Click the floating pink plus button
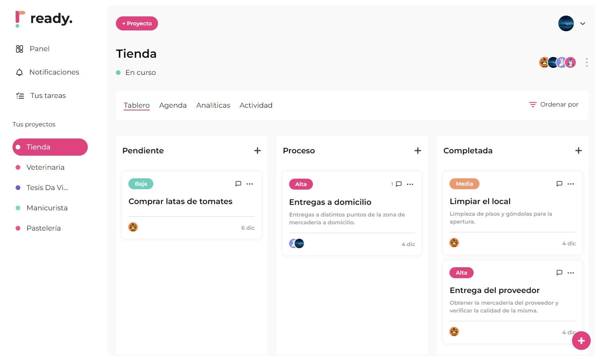The height and width of the screenshot is (364, 595). click(x=581, y=341)
